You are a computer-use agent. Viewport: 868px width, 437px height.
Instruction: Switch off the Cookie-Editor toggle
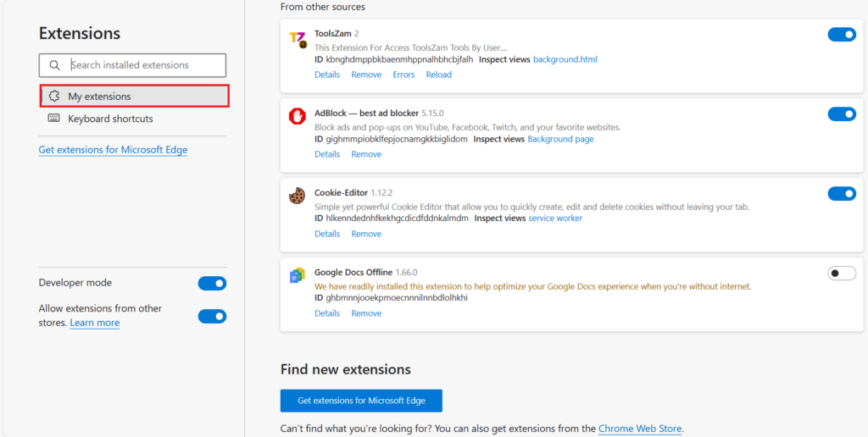(842, 194)
